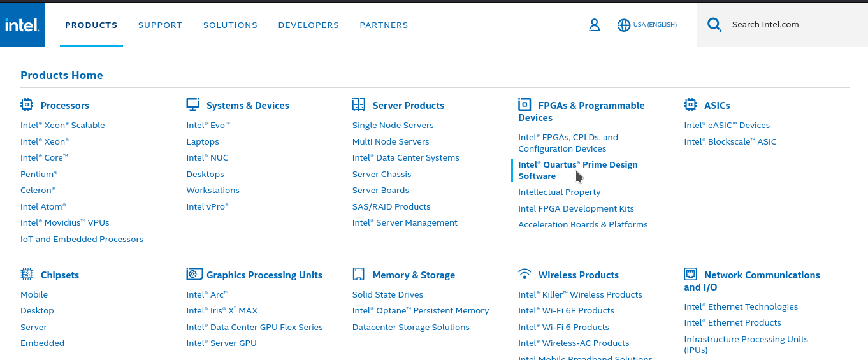Expand the USA (English) region selector

click(655, 25)
